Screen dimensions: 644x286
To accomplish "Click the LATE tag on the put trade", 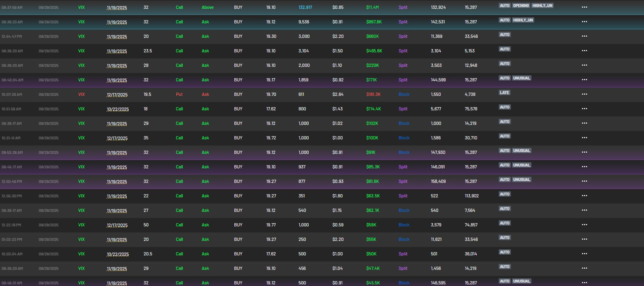I will pyautogui.click(x=505, y=93).
